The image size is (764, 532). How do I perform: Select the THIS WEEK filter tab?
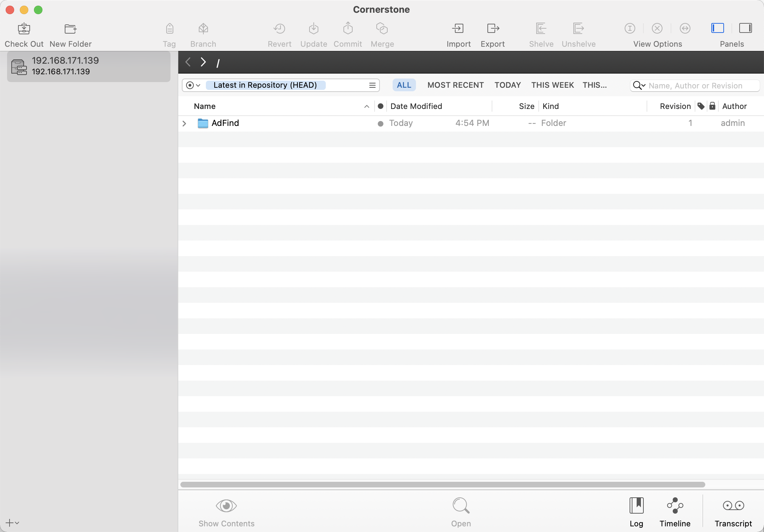pyautogui.click(x=552, y=85)
